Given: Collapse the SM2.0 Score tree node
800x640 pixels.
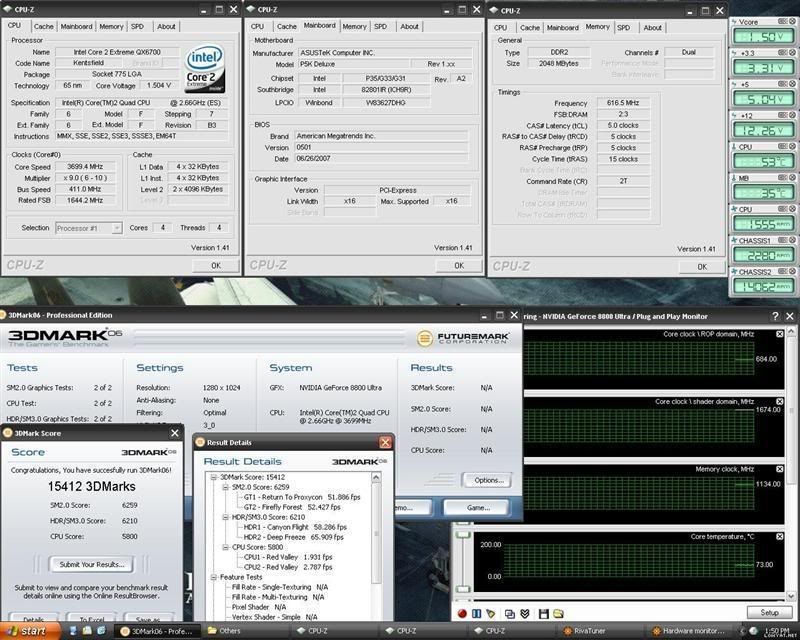Looking at the screenshot, I should 224,486.
